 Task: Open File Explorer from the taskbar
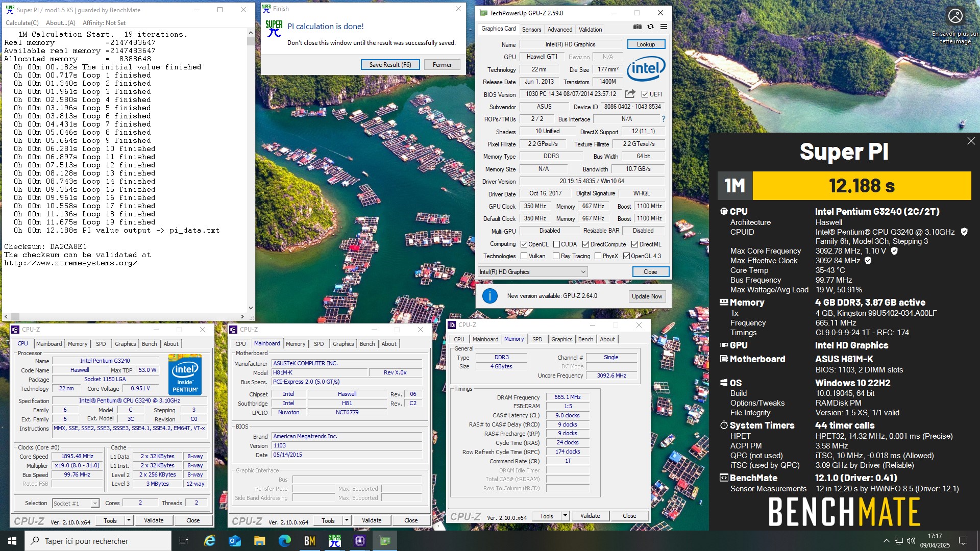260,541
